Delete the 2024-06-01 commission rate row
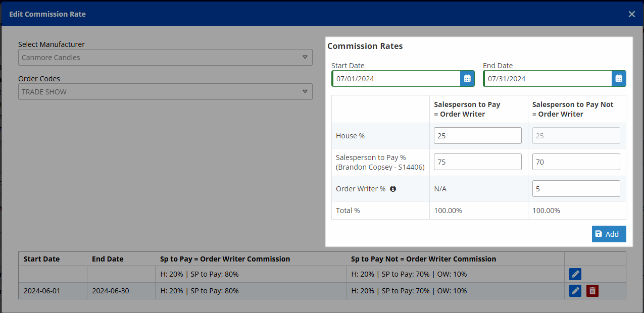644x313 pixels. [592, 291]
